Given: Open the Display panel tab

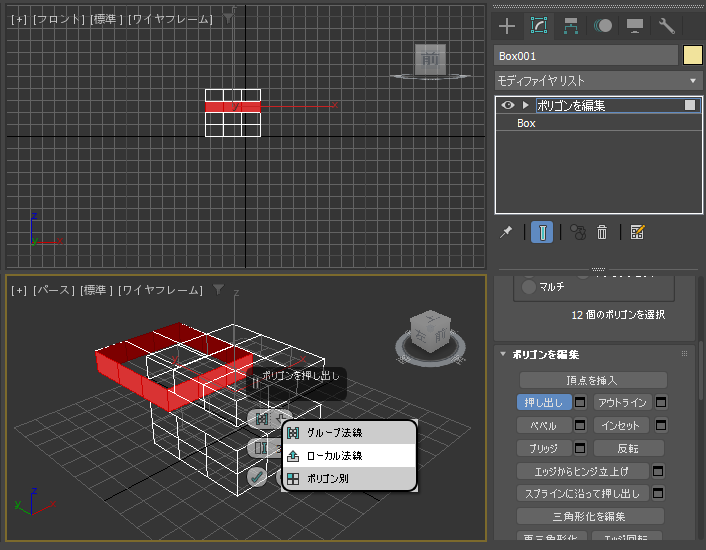Looking at the screenshot, I should coord(635,26).
